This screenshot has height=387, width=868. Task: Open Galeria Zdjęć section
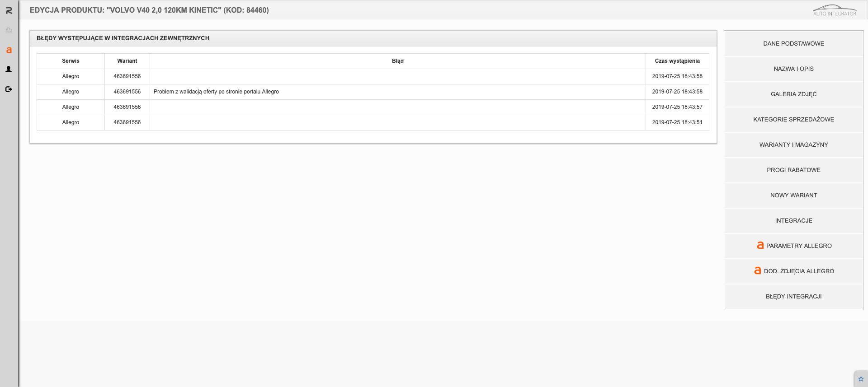793,94
